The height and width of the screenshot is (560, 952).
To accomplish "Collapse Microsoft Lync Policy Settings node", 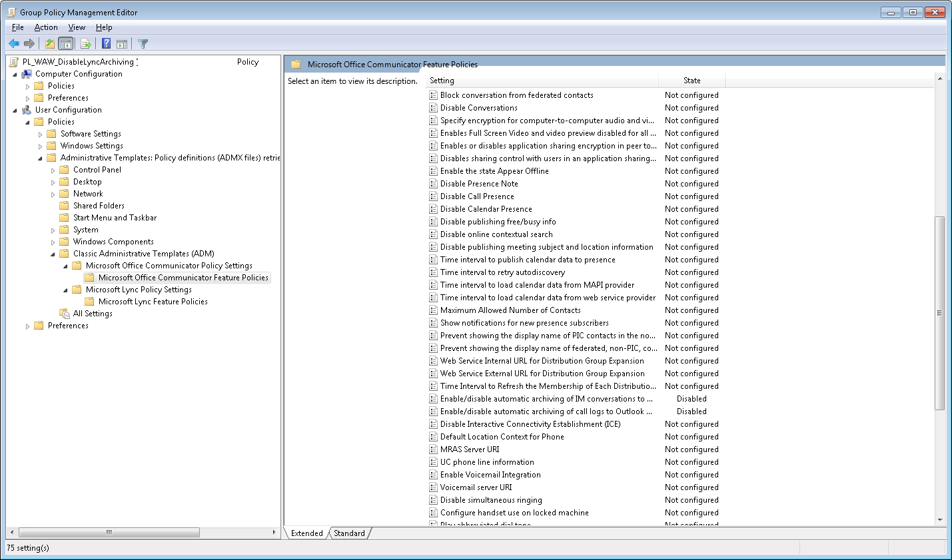I will (x=65, y=290).
